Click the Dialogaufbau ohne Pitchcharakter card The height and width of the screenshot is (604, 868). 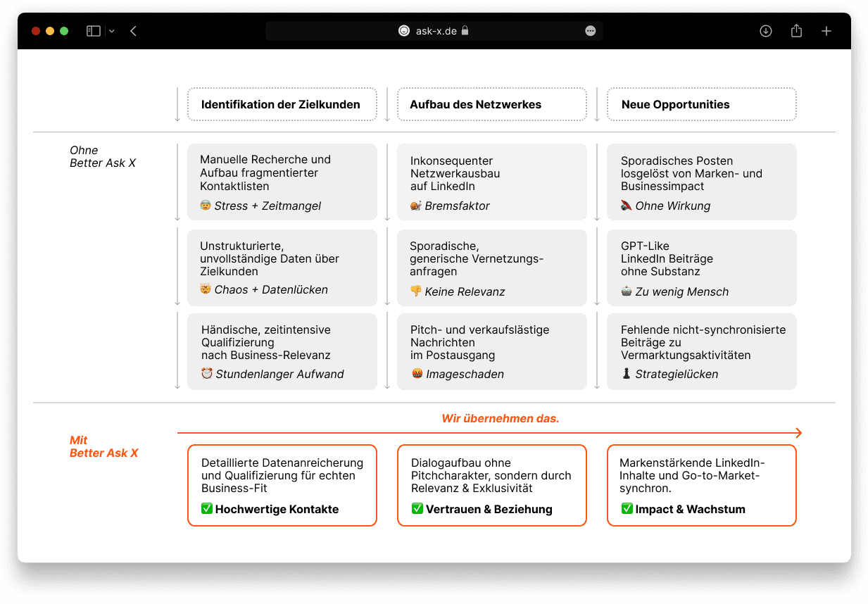[491, 485]
